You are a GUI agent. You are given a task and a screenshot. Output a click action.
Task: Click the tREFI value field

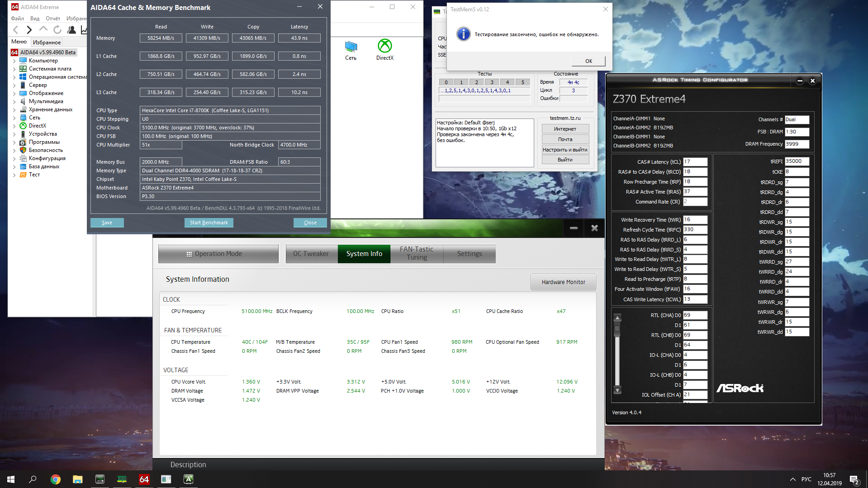coord(797,161)
